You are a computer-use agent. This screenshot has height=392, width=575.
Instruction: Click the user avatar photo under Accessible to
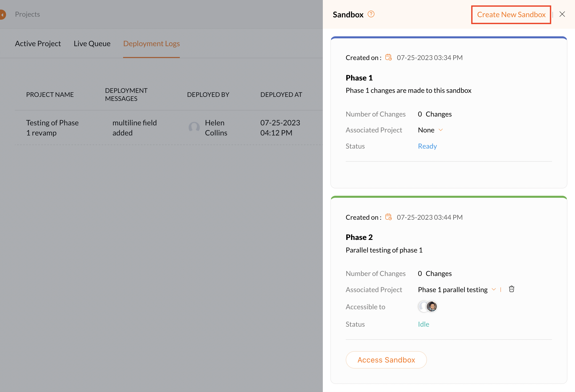coord(432,306)
